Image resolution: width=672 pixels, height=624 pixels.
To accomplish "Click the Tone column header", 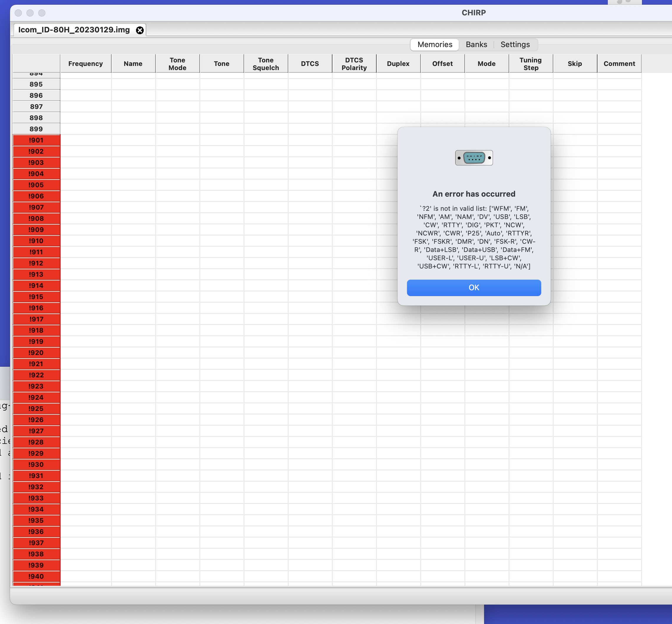I will coord(222,64).
